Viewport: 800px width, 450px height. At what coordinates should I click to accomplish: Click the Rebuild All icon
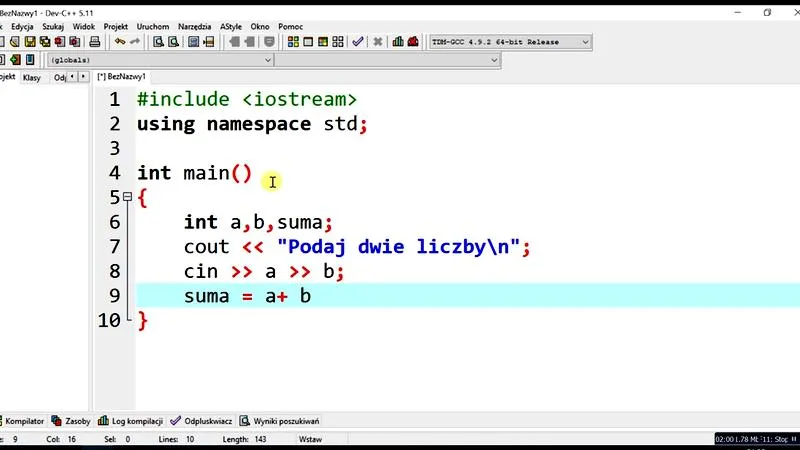(x=338, y=42)
